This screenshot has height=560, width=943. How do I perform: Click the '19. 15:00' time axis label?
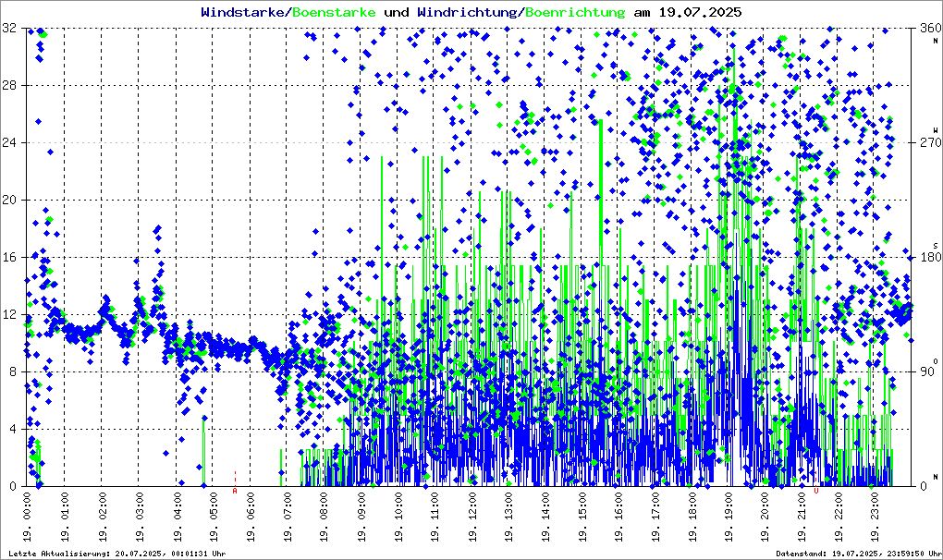(582, 517)
